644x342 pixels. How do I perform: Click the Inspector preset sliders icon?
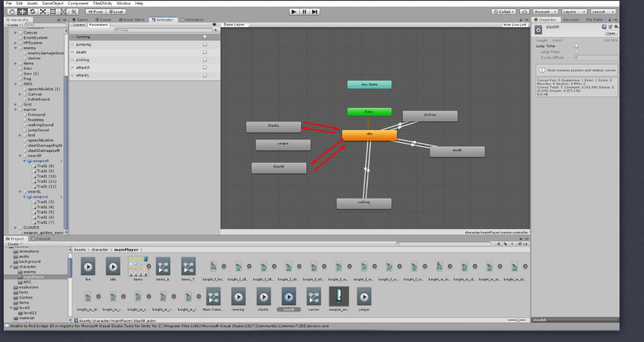[x=610, y=26]
